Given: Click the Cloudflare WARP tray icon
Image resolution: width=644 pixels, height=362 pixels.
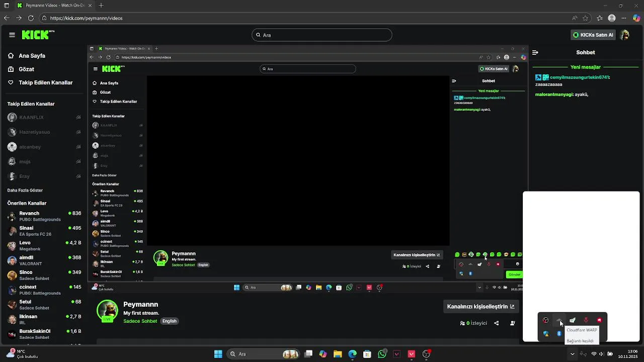Looking at the screenshot, I should [x=559, y=320].
